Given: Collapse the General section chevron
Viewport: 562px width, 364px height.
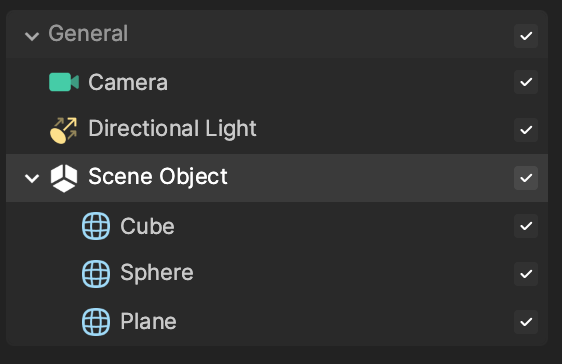Looking at the screenshot, I should point(32,36).
